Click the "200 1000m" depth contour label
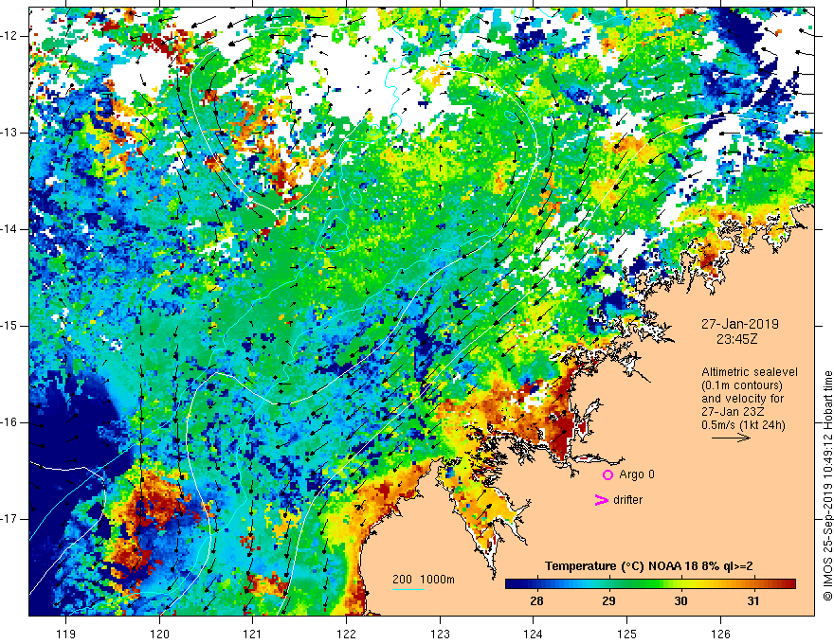834x644 pixels. tap(424, 580)
